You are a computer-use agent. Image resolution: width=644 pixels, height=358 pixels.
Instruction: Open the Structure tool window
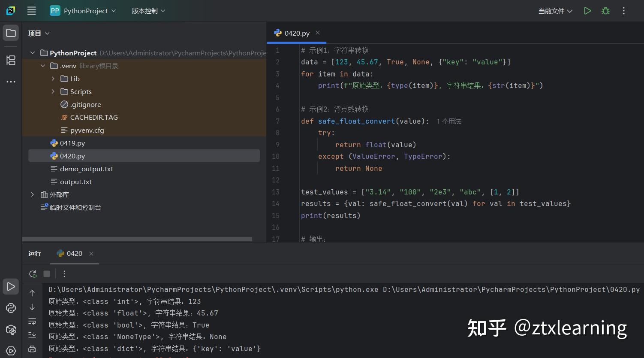tap(11, 60)
